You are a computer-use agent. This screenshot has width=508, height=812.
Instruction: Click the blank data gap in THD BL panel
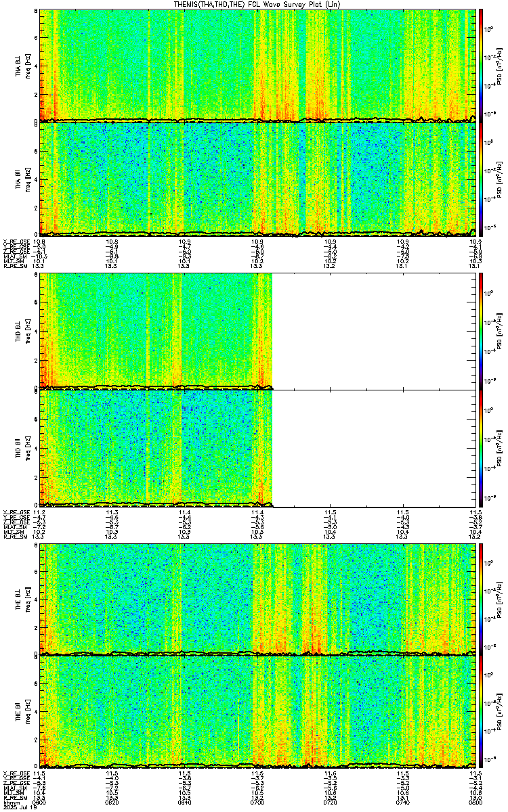pos(373,331)
